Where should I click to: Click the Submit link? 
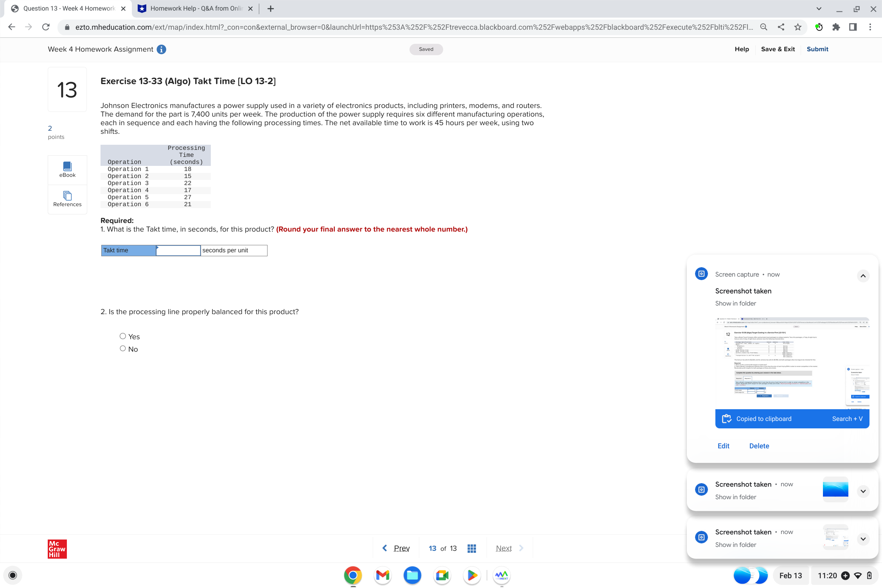coord(817,49)
